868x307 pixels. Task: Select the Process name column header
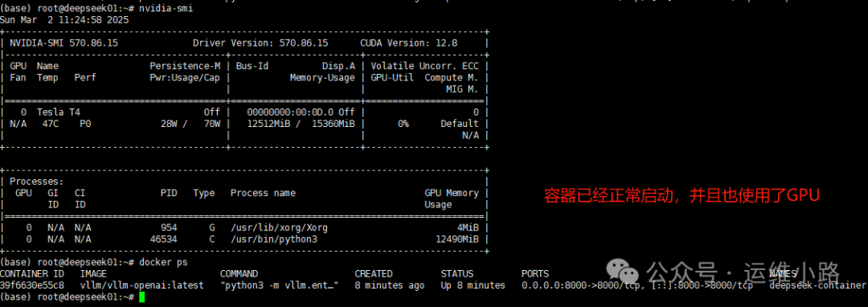click(263, 193)
